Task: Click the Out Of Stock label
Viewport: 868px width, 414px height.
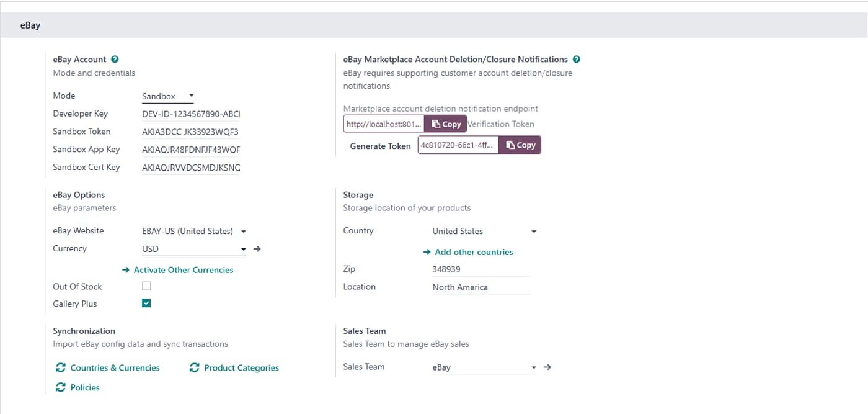Action: pyautogui.click(x=77, y=286)
